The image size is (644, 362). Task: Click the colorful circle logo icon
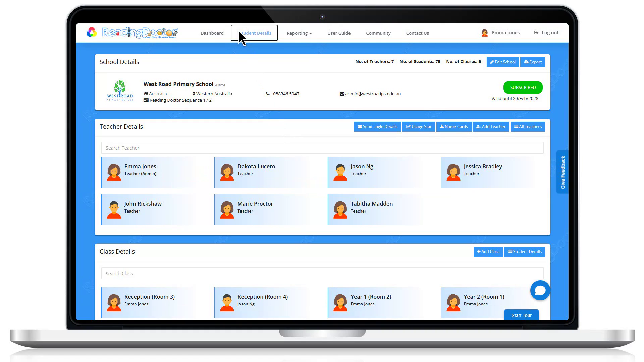coord(92,32)
